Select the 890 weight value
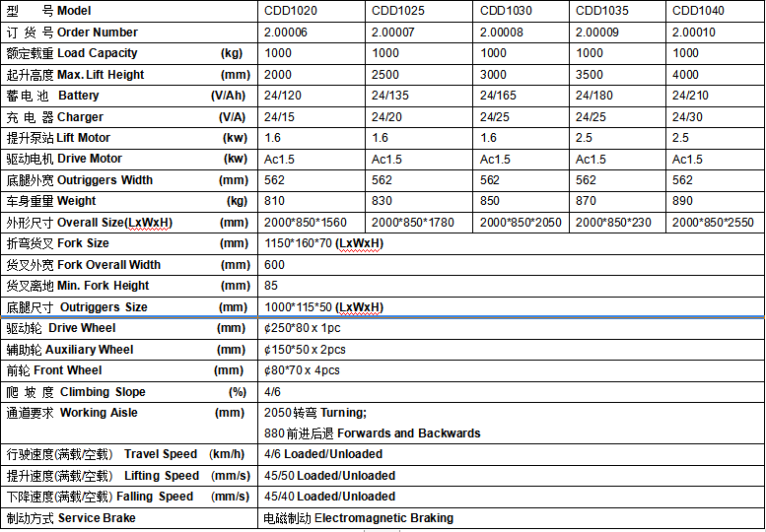Viewport: 766px width, 532px height. pyautogui.click(x=682, y=201)
